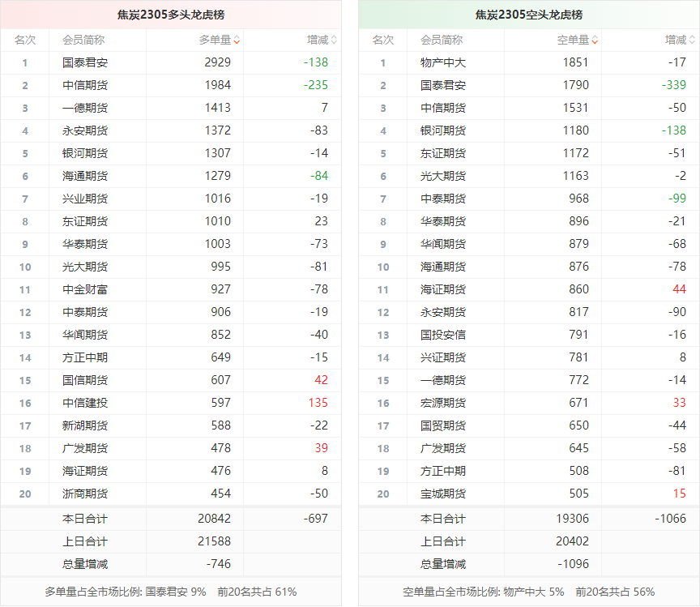Open 物产中大 in the short ranking

[442, 62]
